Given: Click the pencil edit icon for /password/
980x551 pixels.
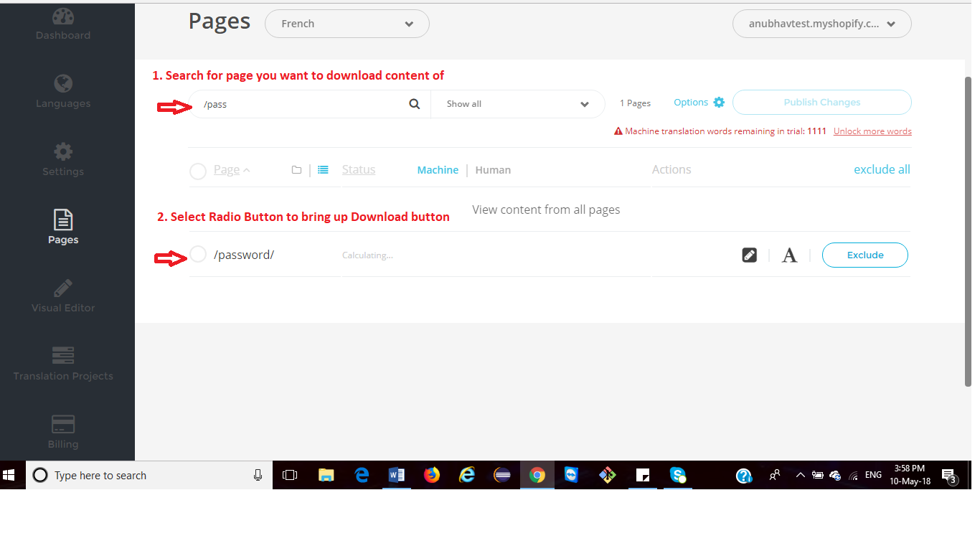Looking at the screenshot, I should pos(749,255).
